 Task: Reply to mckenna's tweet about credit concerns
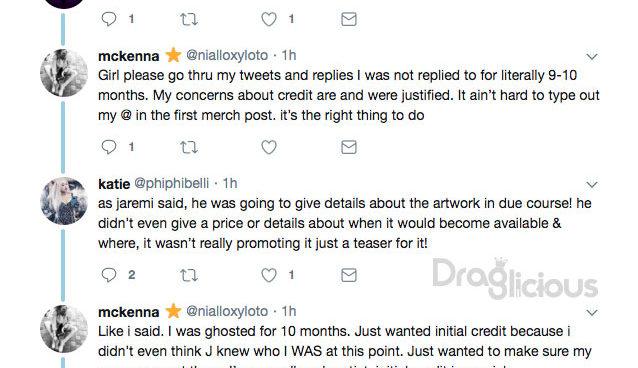[109, 147]
